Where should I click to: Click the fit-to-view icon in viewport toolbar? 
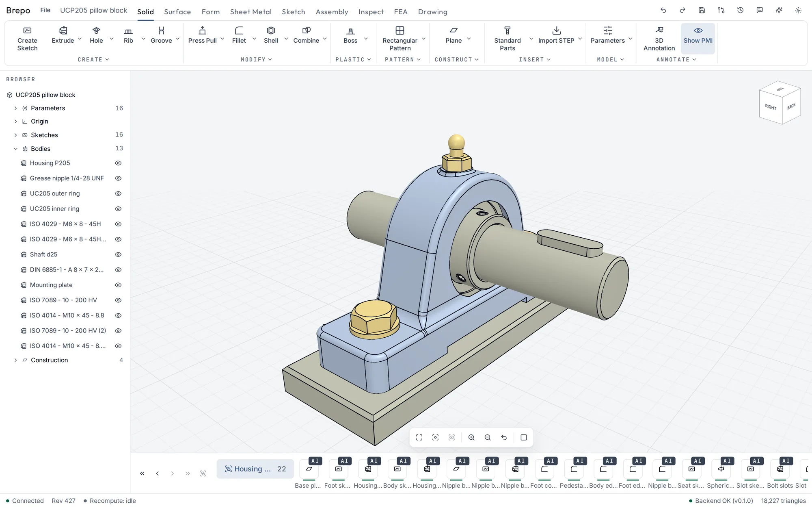point(419,437)
